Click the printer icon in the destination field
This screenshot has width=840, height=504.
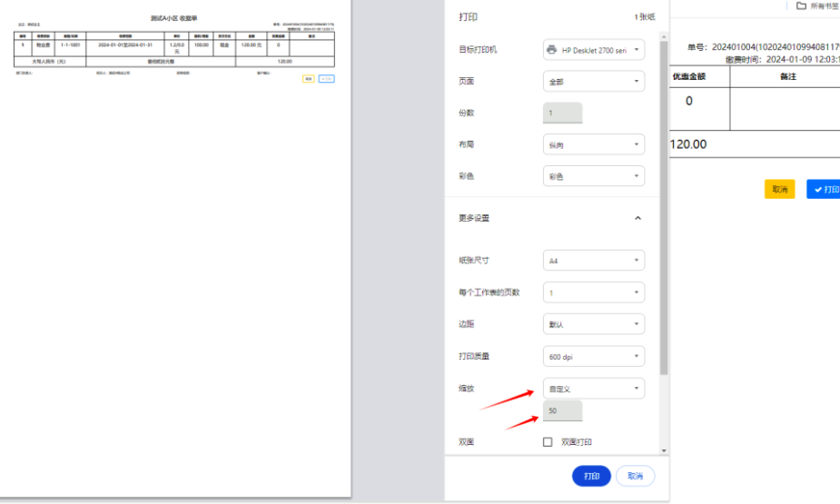(552, 50)
